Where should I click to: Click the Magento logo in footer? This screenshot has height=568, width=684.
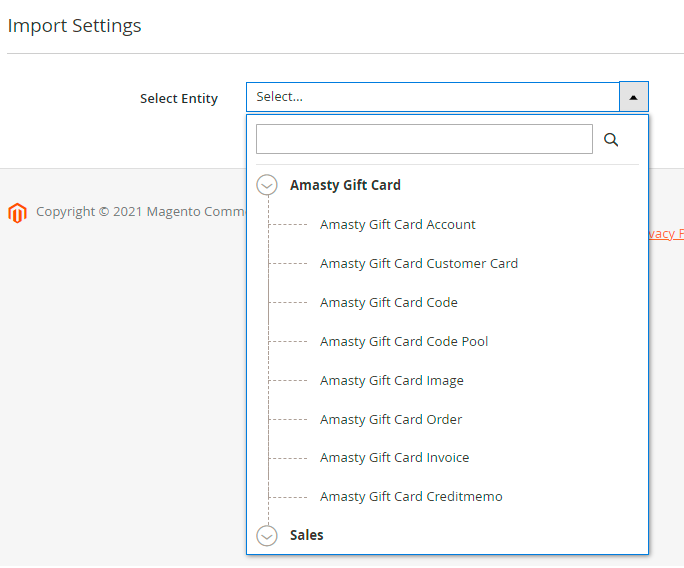pyautogui.click(x=17, y=212)
